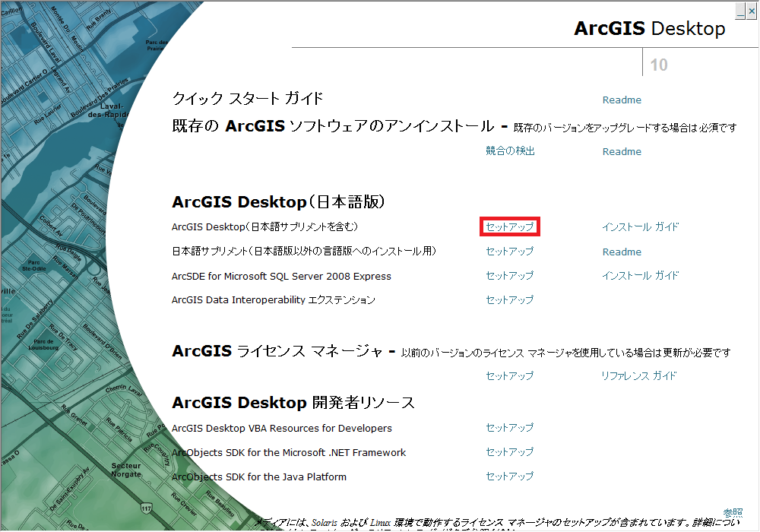760x532 pixels.
Task: Click ArcObjects SDK for the Java Platform text
Action: pyautogui.click(x=259, y=477)
